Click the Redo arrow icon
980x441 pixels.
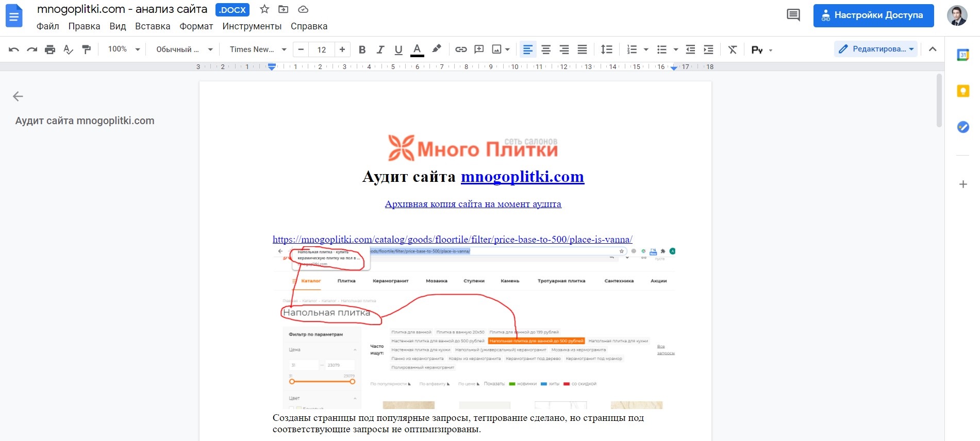[x=32, y=49]
